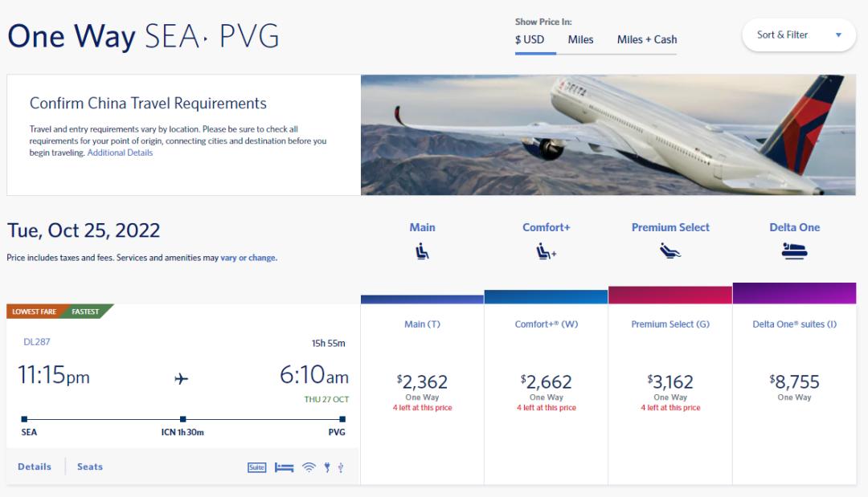
Task: Click the flat-bed seat amenity icon
Action: point(284,467)
